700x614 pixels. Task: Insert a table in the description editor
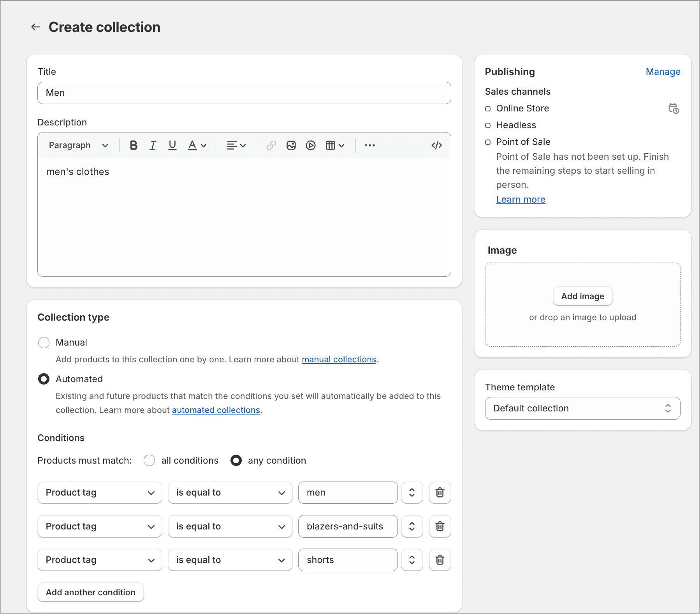click(331, 145)
